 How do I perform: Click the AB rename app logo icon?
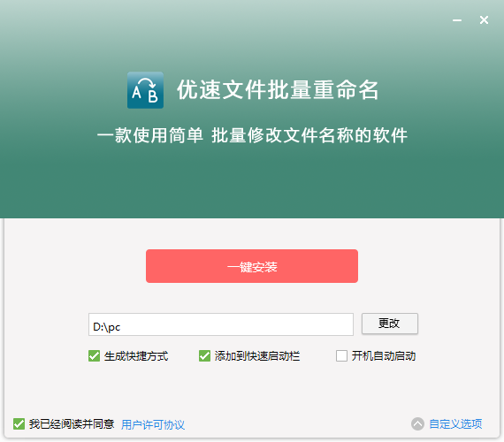pyautogui.click(x=145, y=90)
